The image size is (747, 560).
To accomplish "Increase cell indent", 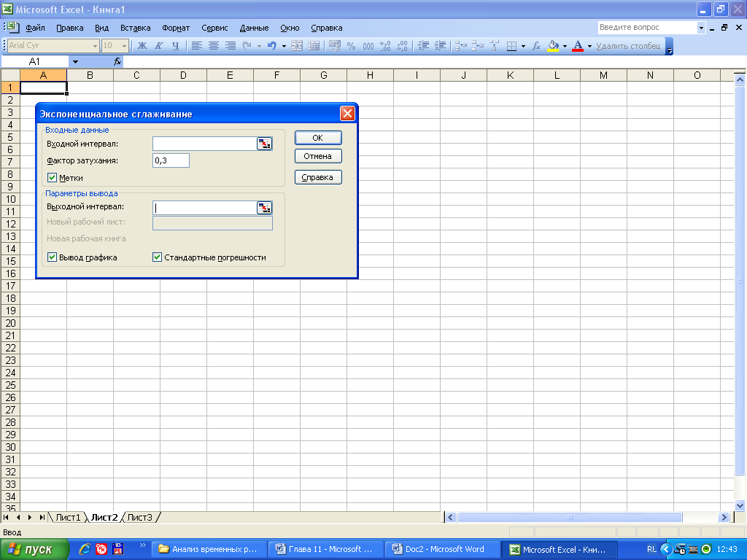I will click(440, 46).
